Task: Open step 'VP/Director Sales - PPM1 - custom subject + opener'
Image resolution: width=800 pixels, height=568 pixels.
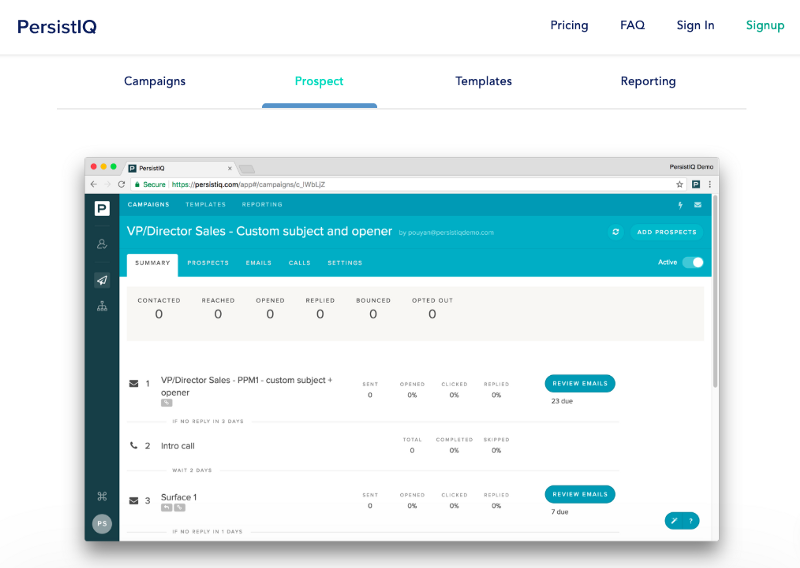Action: point(246,386)
